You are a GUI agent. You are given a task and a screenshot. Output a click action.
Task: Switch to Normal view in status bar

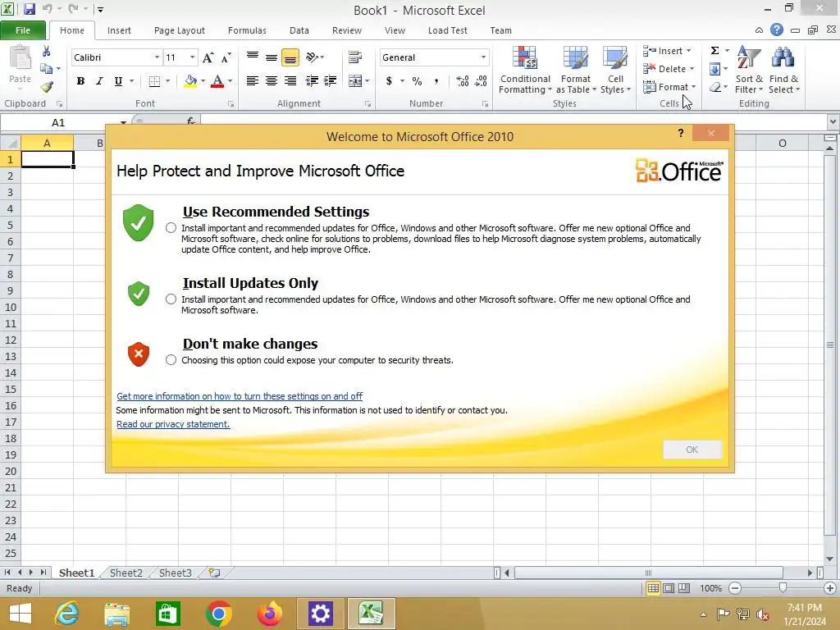(653, 588)
